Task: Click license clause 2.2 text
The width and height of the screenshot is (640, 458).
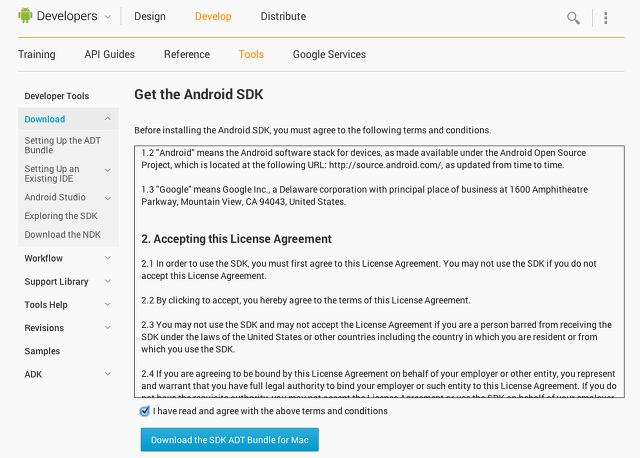Action: [x=306, y=300]
